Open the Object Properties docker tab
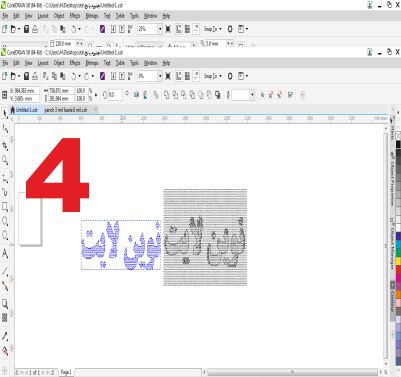The image size is (401, 377). [392, 179]
